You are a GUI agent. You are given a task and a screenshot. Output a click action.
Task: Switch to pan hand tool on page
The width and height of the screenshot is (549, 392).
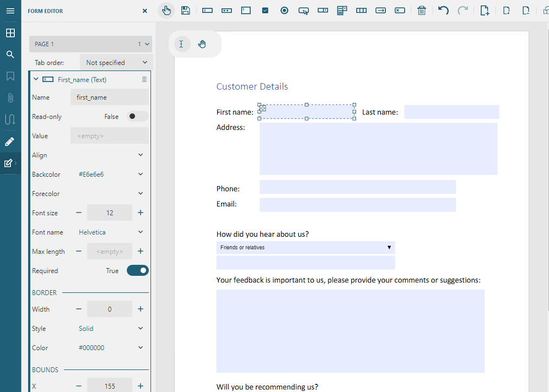click(x=202, y=44)
